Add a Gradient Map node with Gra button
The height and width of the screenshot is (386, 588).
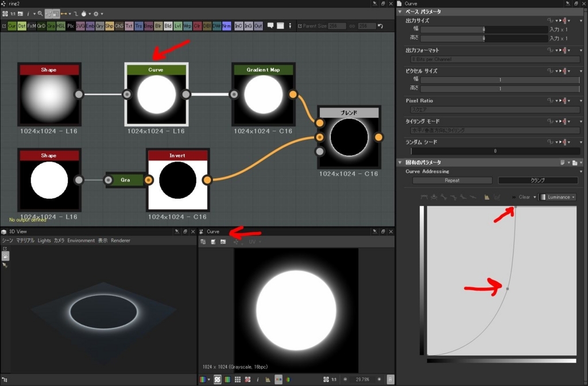pyautogui.click(x=51, y=26)
